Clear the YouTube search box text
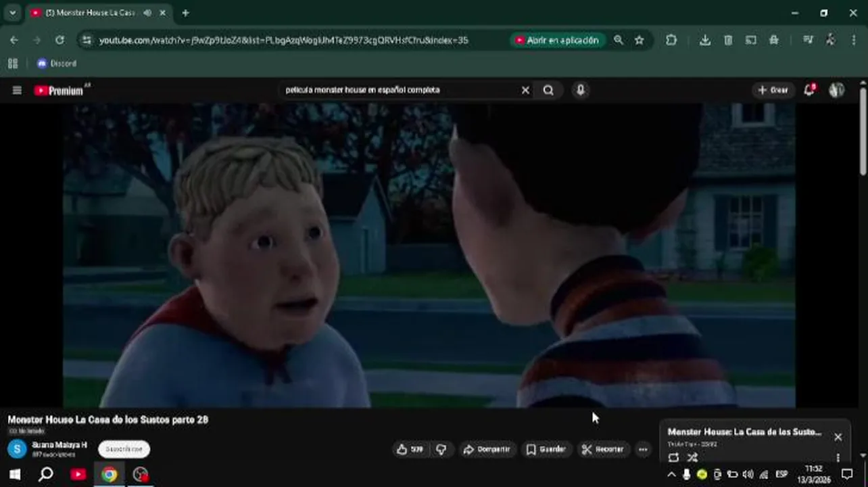The width and height of the screenshot is (868, 487). 525,90
